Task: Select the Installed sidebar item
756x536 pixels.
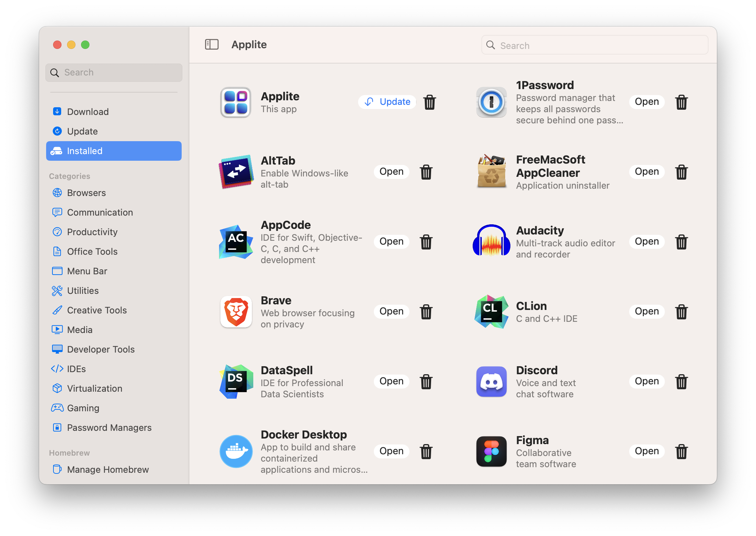Action: coord(114,151)
